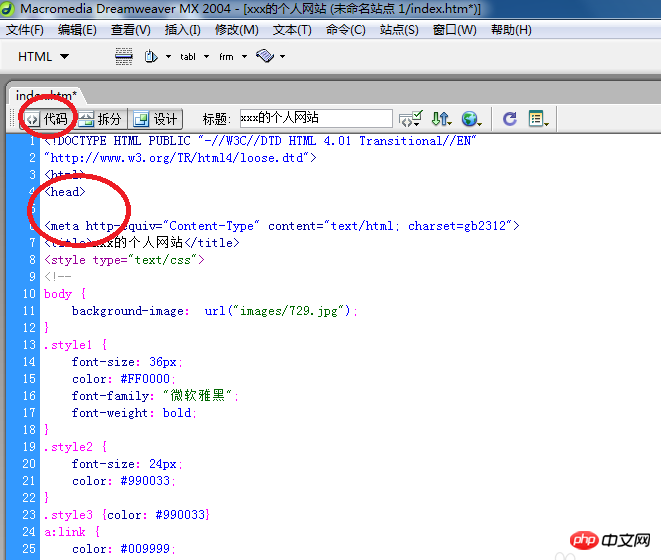
Task: Click the DOCTYPE declaration on line 1
Action: (x=261, y=141)
